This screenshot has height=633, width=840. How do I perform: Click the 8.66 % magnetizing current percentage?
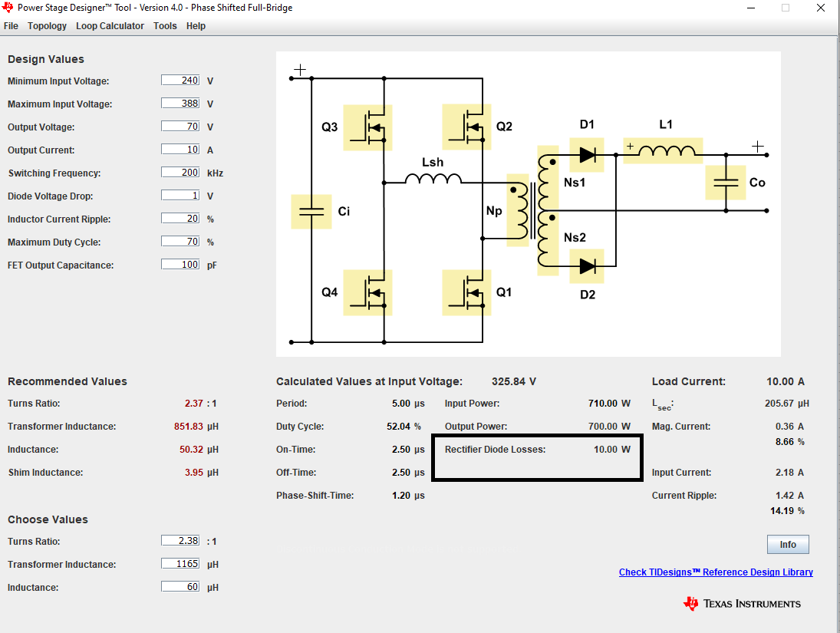790,442
